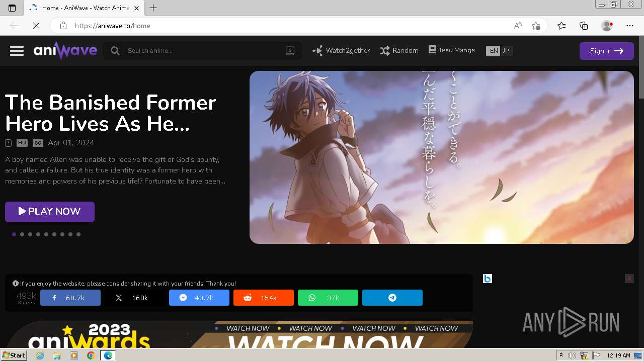Stop page loading button

[x=36, y=26]
